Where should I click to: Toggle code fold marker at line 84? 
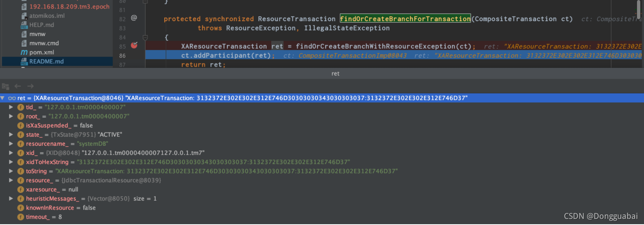(145, 37)
